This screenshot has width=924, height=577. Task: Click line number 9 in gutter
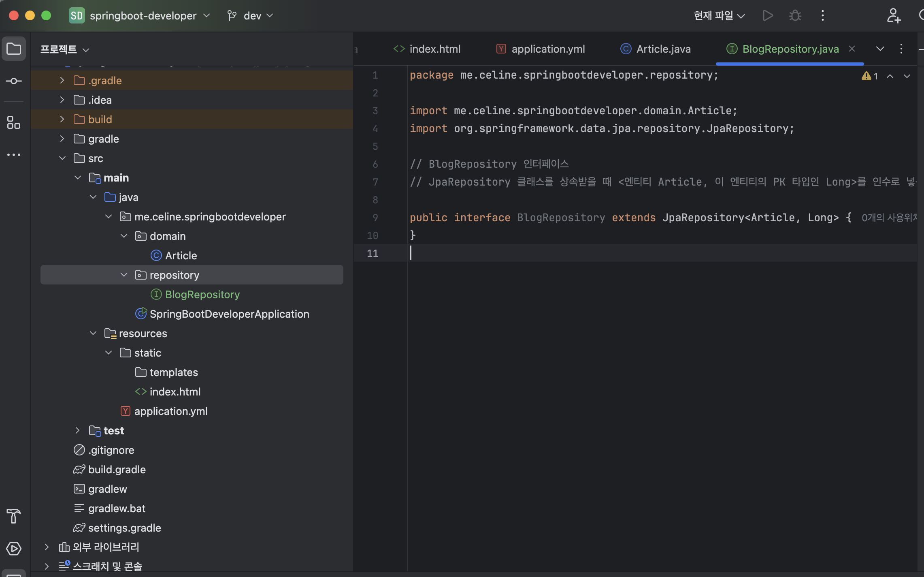[x=375, y=218]
